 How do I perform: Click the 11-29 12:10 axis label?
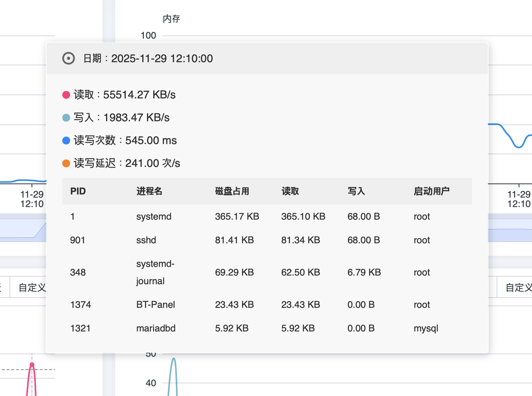point(32,199)
